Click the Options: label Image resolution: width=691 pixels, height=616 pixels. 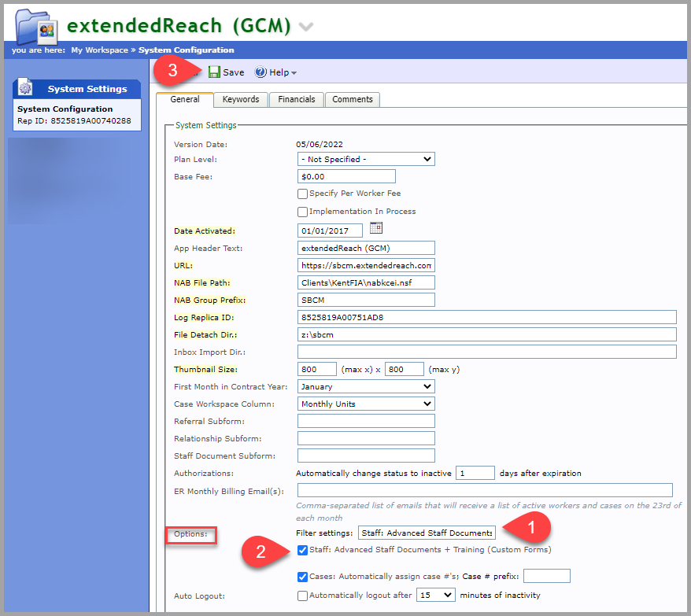pyautogui.click(x=190, y=534)
